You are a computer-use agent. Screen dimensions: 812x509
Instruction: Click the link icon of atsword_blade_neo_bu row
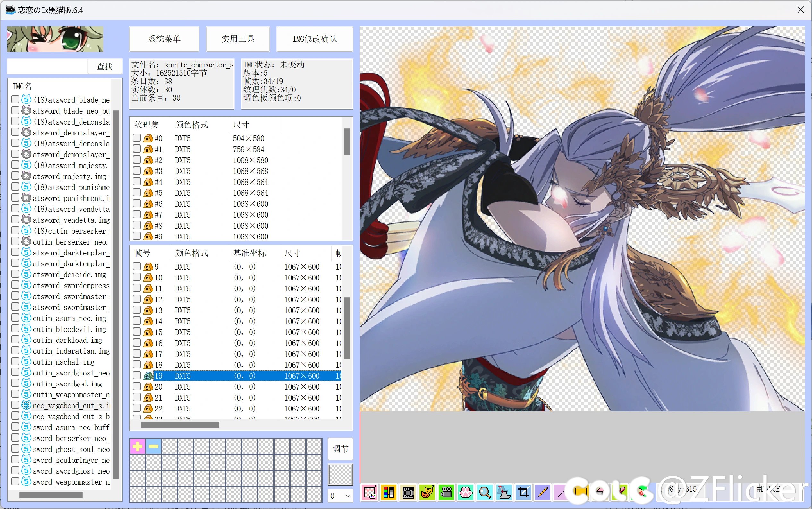coord(26,110)
